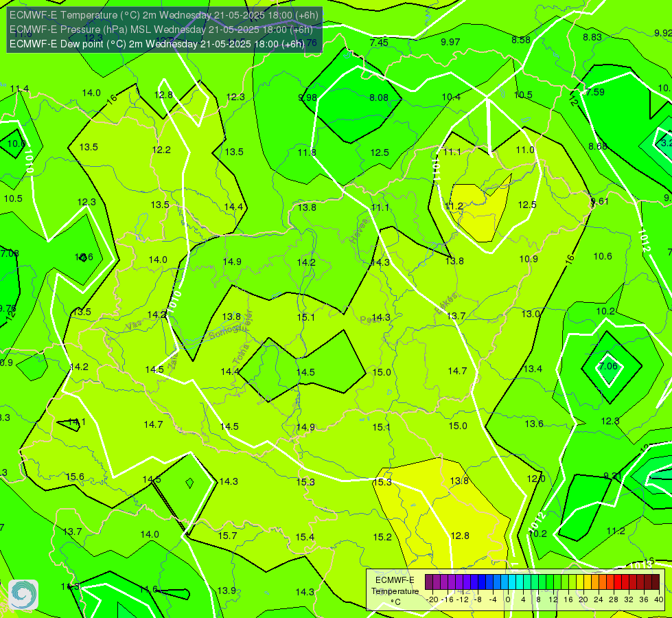Click the dark purple -20 legend swatch
This screenshot has width=672, height=618.
pos(429,582)
